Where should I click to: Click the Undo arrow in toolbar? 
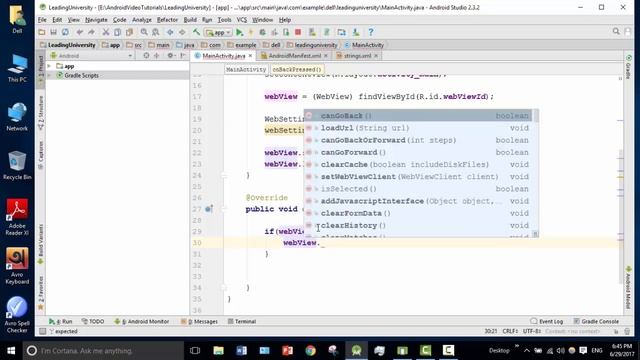point(80,32)
